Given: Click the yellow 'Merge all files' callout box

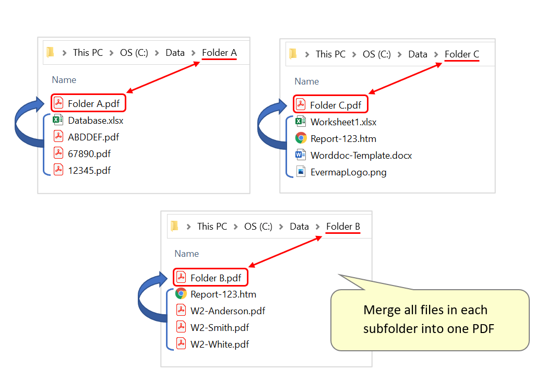Looking at the screenshot, I should [x=430, y=319].
